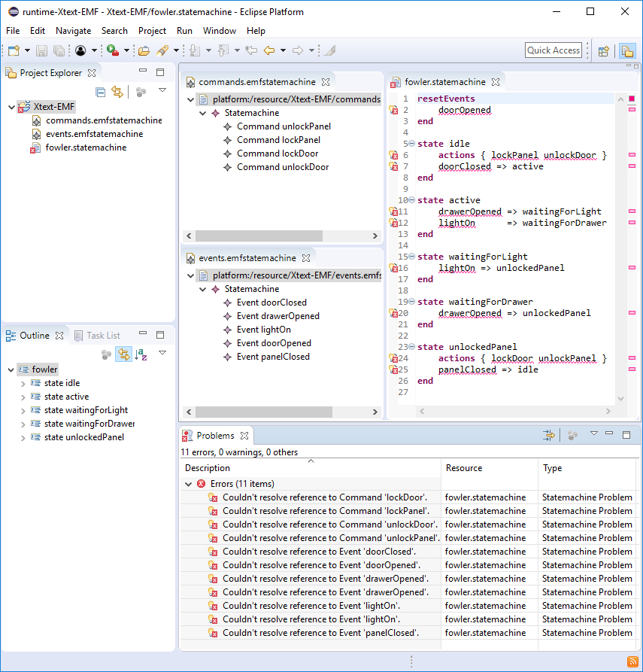
Task: Close the Problems view tab
Action: 244,436
